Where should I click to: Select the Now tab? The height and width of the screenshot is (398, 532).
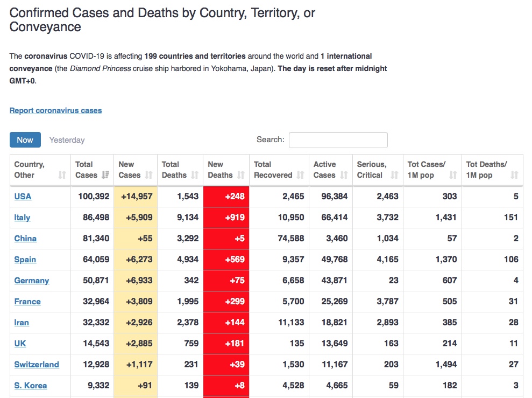point(25,140)
